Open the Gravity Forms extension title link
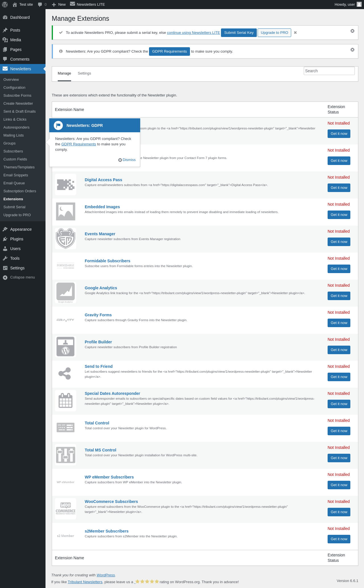This screenshot has width=364, height=588. point(98,315)
